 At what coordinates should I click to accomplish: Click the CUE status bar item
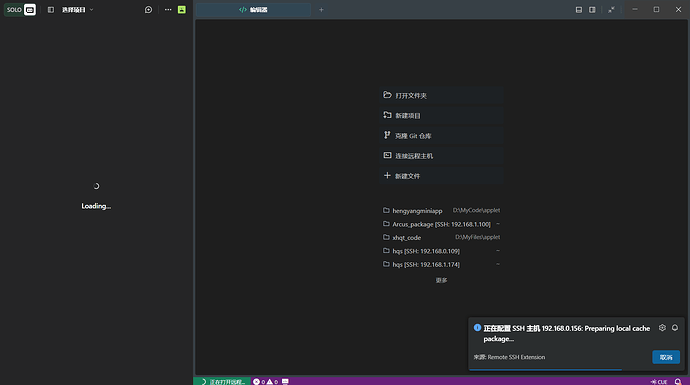pyautogui.click(x=659, y=382)
